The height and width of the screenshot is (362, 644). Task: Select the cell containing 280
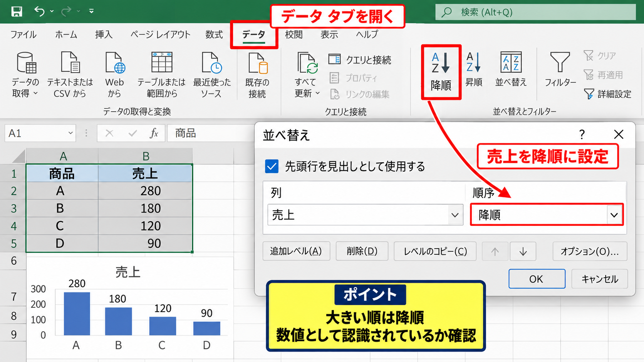pos(145,191)
